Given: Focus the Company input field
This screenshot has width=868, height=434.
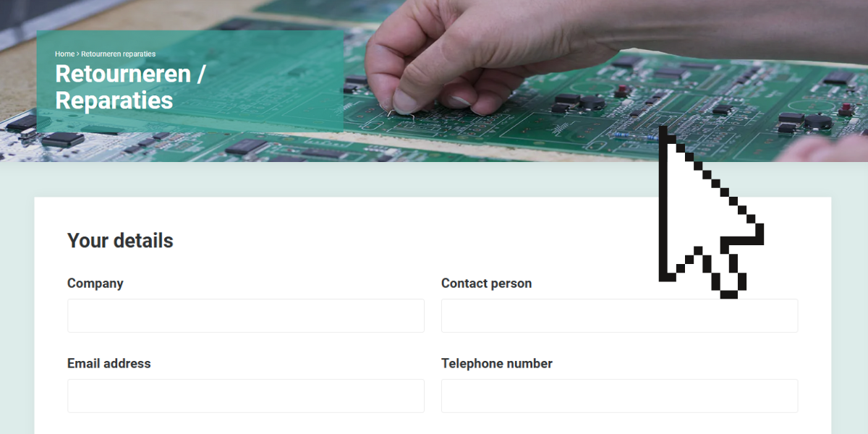Looking at the screenshot, I should point(246,316).
